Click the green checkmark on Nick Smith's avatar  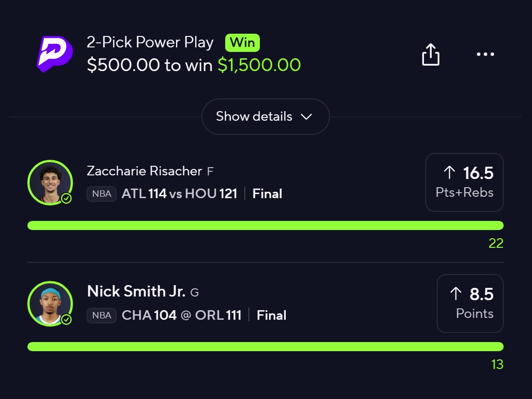click(x=66, y=319)
